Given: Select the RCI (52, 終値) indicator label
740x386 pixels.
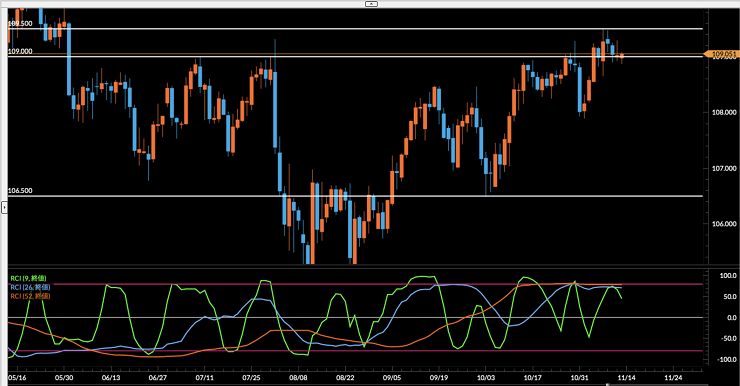Looking at the screenshot, I should pos(30,296).
